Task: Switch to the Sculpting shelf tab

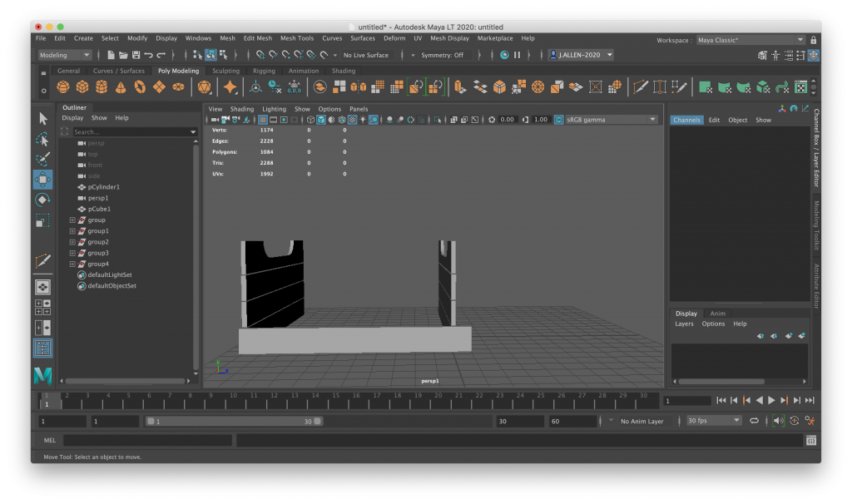Action: [x=225, y=71]
